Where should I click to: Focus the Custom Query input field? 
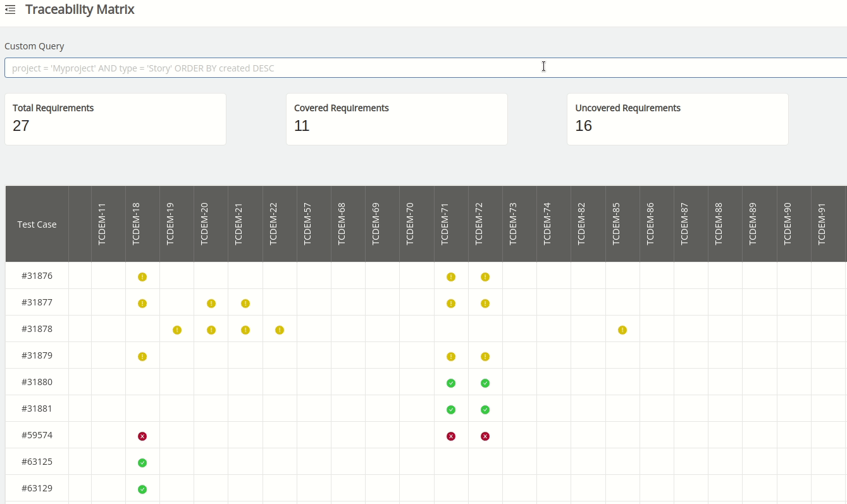coord(426,68)
